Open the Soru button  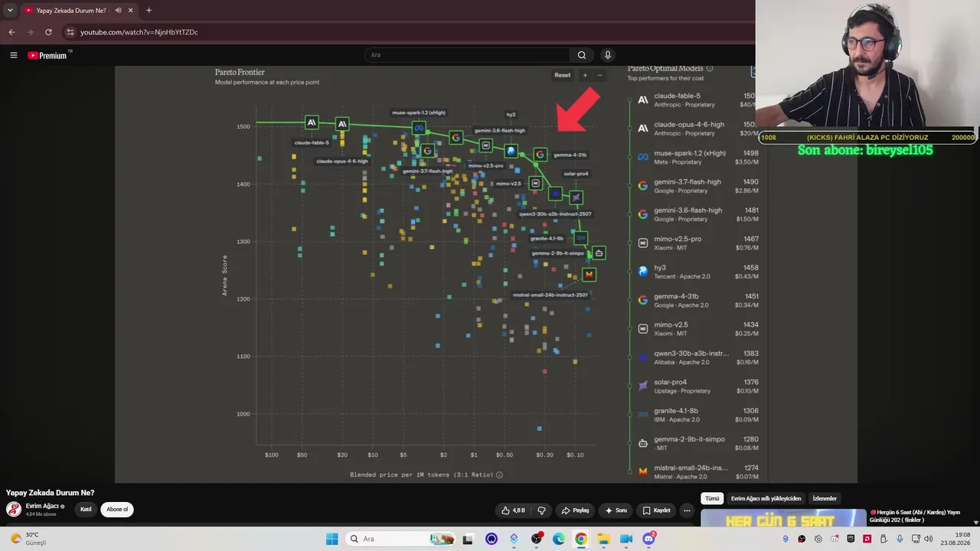[616, 510]
